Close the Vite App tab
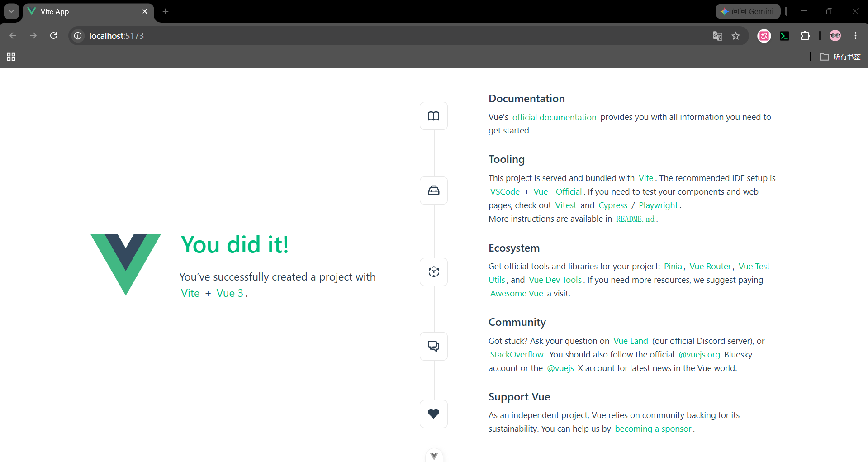Viewport: 868px width, 462px height. click(145, 11)
